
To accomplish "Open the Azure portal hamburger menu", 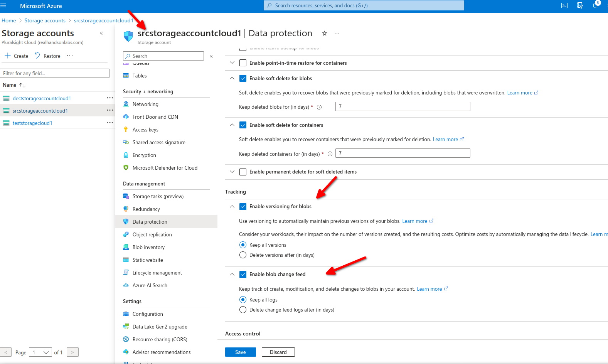I will pyautogui.click(x=3, y=6).
